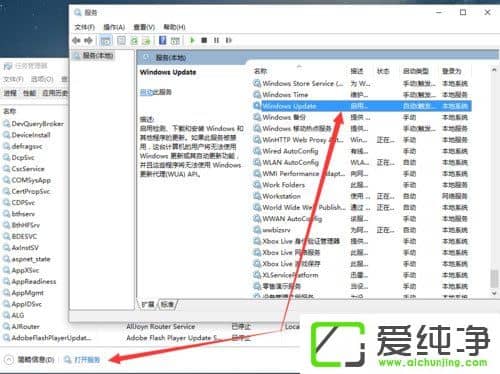Open the 操作(A) menu
The image size is (500, 374).
point(114,27)
